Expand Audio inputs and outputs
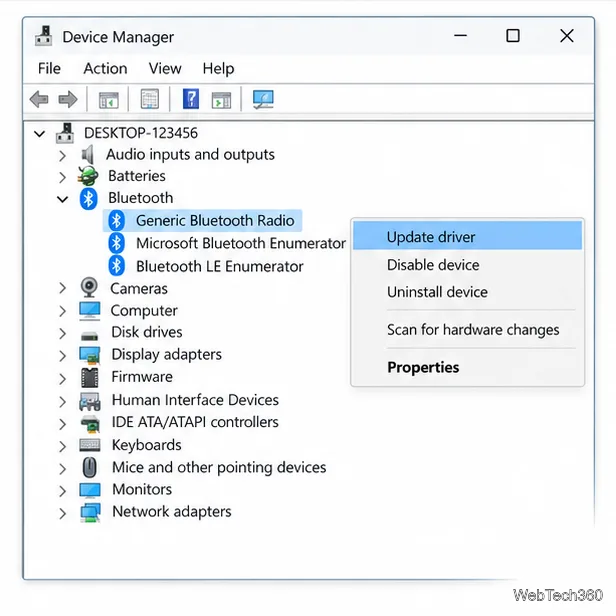The height and width of the screenshot is (616, 616). pyautogui.click(x=62, y=156)
